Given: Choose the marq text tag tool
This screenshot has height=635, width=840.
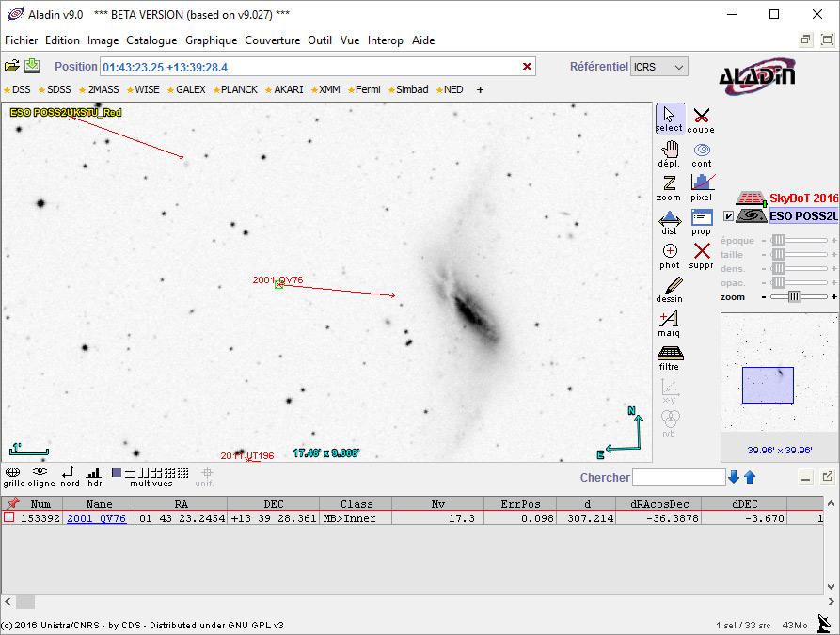Looking at the screenshot, I should (669, 324).
